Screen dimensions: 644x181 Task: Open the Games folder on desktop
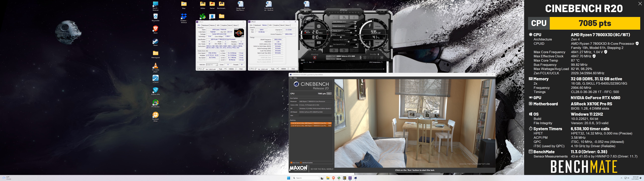click(212, 5)
